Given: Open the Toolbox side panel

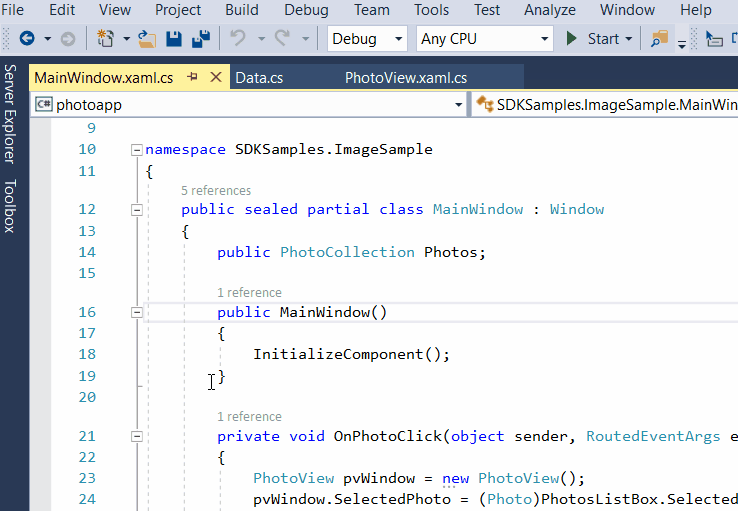Looking at the screenshot, I should point(10,206).
